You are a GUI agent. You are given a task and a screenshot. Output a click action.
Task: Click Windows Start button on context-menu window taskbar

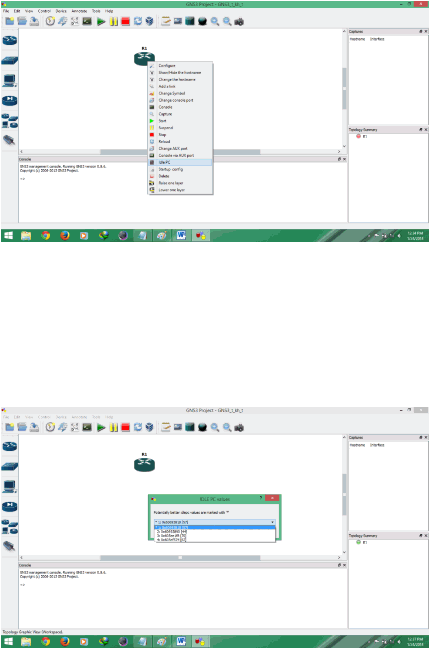pos(8,236)
